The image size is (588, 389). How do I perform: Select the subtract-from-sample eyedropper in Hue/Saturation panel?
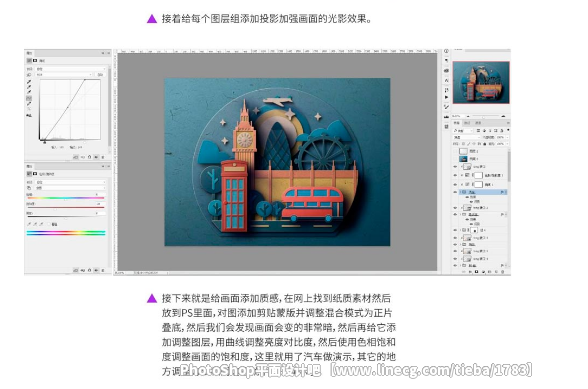41,224
